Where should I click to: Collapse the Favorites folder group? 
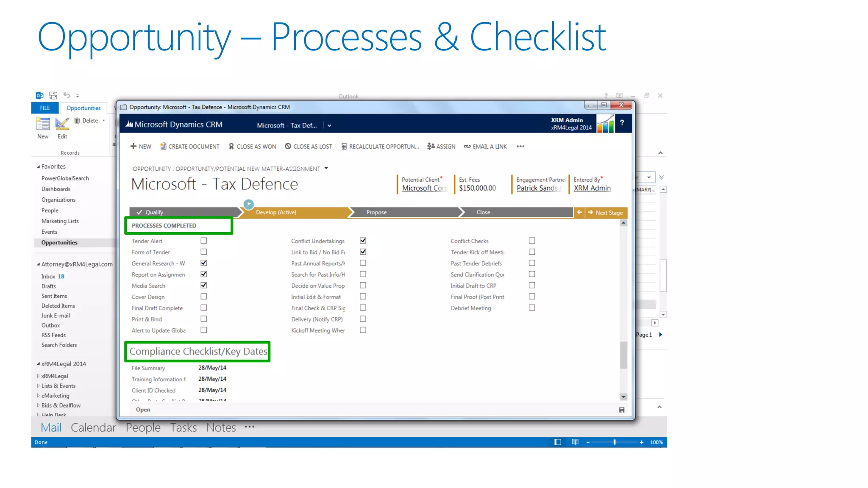38,166
